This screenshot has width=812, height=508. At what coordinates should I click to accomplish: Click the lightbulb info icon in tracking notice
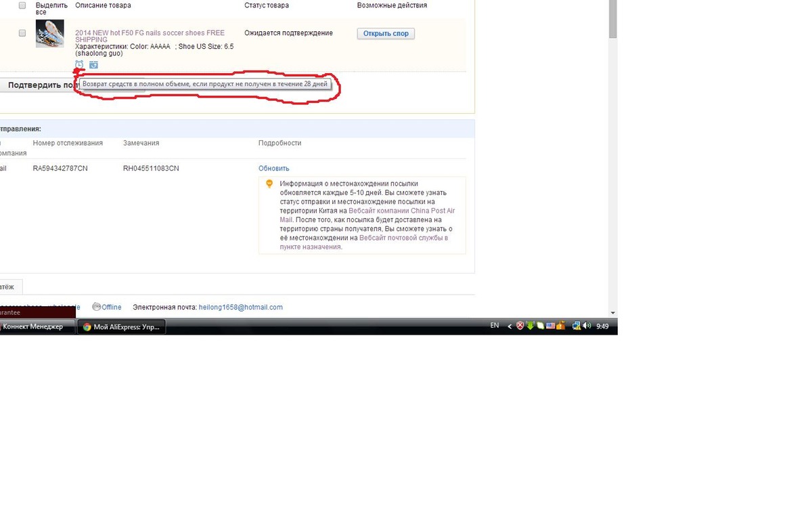point(269,184)
